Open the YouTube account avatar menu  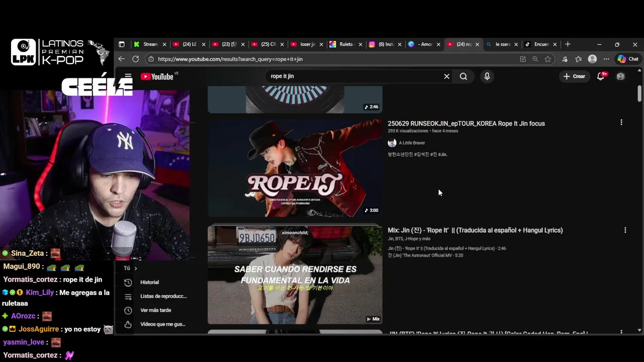tap(620, 76)
